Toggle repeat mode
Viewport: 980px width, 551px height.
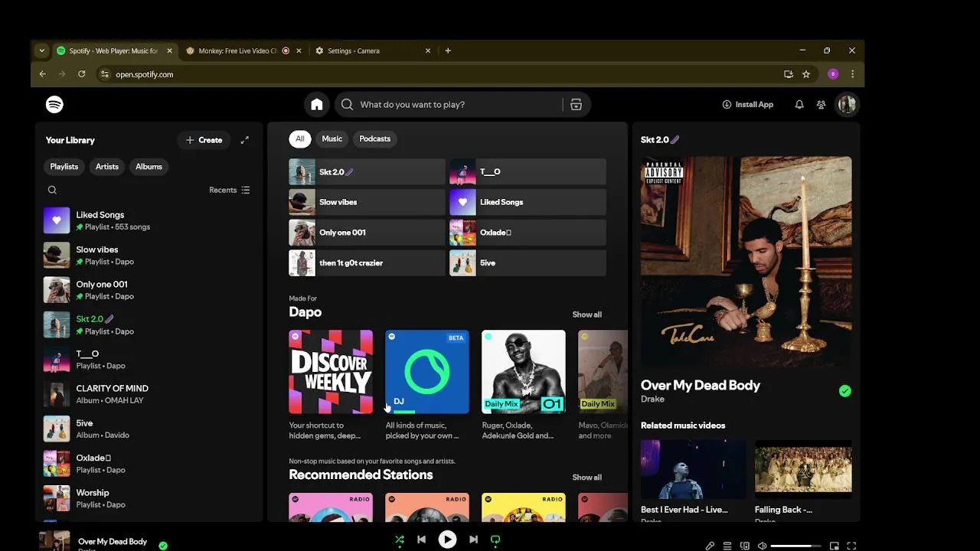[495, 540]
